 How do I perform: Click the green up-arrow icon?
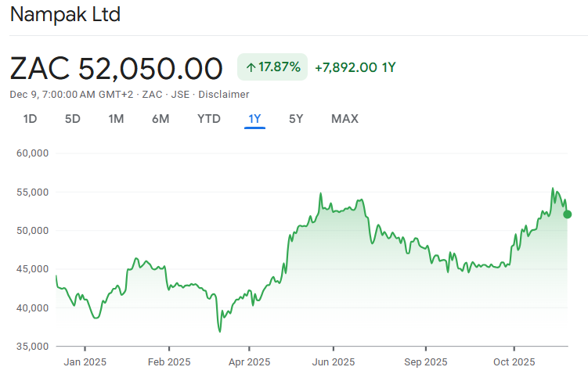pos(251,67)
